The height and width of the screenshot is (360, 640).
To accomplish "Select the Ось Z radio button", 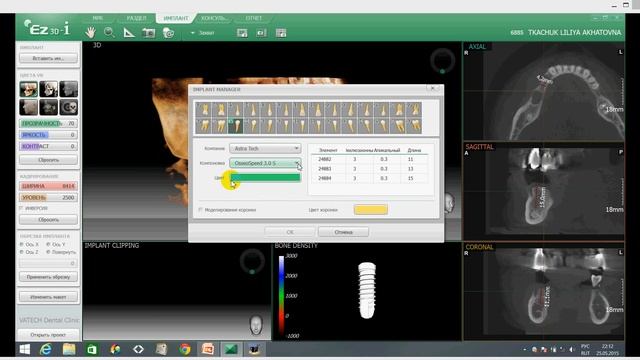I will [22, 252].
